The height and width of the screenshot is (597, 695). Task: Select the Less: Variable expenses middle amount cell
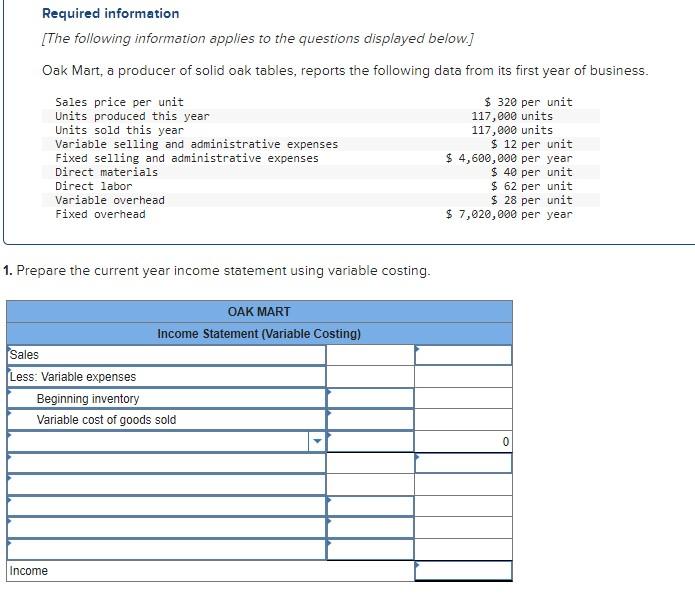[x=370, y=377]
